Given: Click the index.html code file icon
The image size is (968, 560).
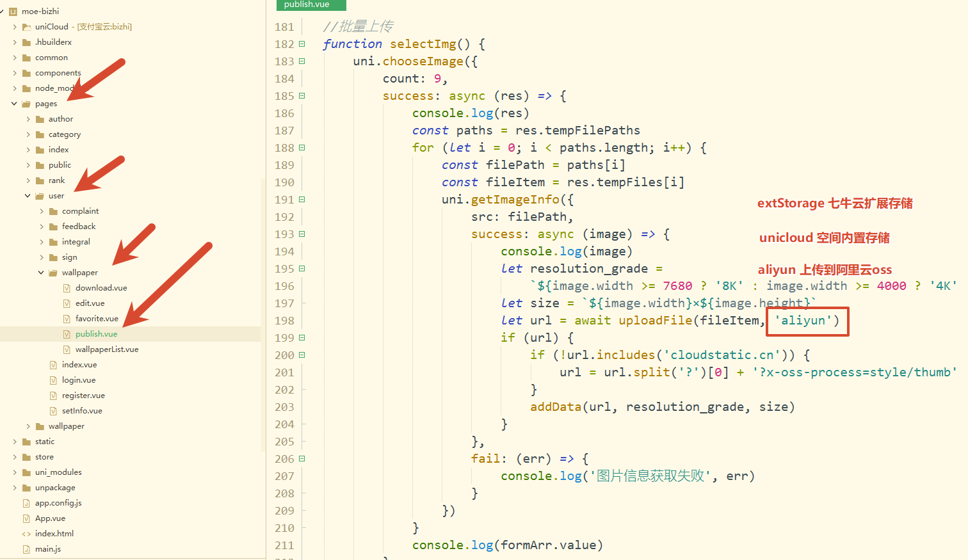Looking at the screenshot, I should 26,534.
